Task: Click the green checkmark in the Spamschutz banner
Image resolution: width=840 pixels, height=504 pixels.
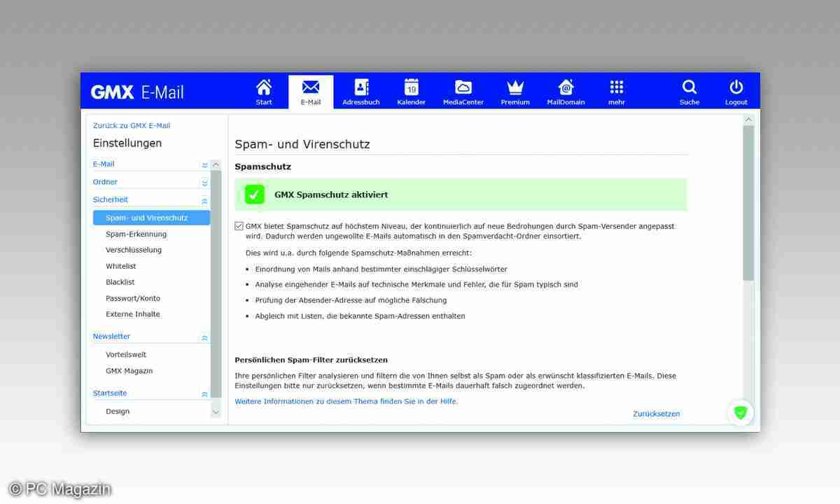Action: pyautogui.click(x=254, y=195)
